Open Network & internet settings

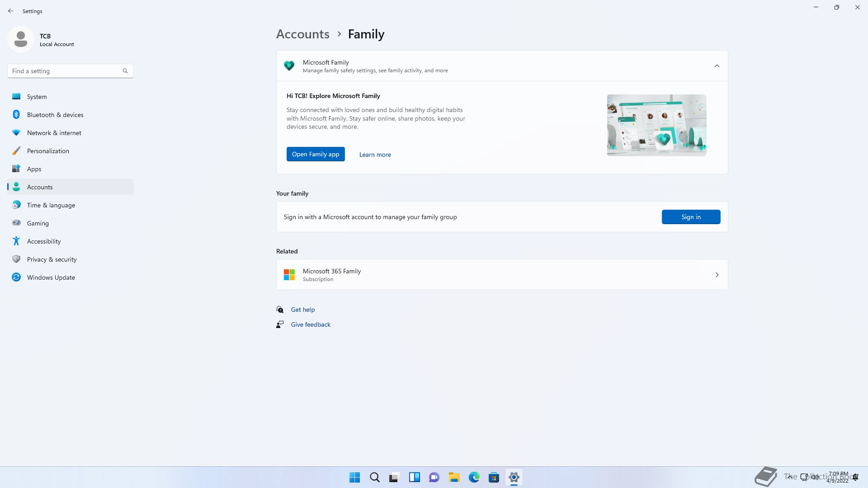tap(71, 133)
